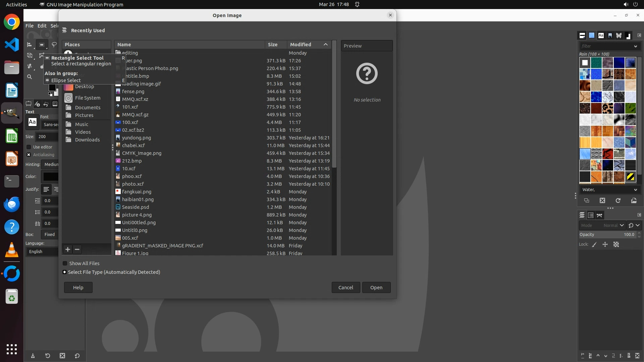Open the File menu
644x362 pixels.
(x=30, y=25)
